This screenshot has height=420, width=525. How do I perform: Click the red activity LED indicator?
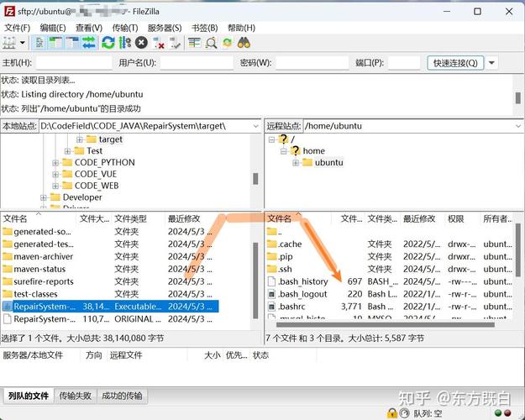click(507, 412)
